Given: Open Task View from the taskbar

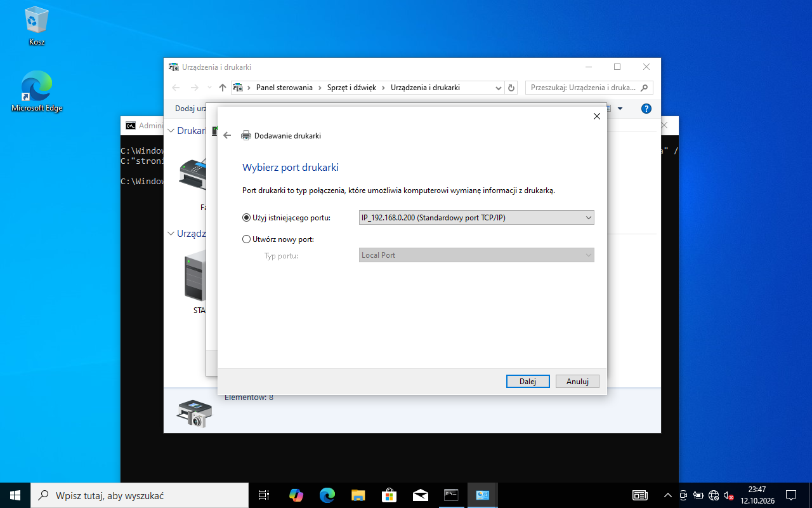Looking at the screenshot, I should pyautogui.click(x=264, y=495).
